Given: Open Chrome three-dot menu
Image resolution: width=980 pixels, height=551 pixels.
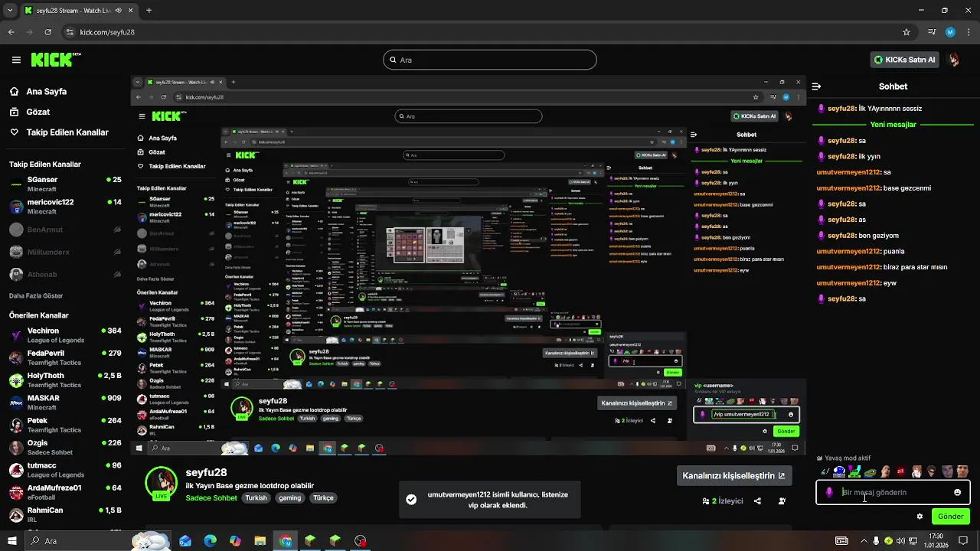Looking at the screenshot, I should (x=969, y=32).
